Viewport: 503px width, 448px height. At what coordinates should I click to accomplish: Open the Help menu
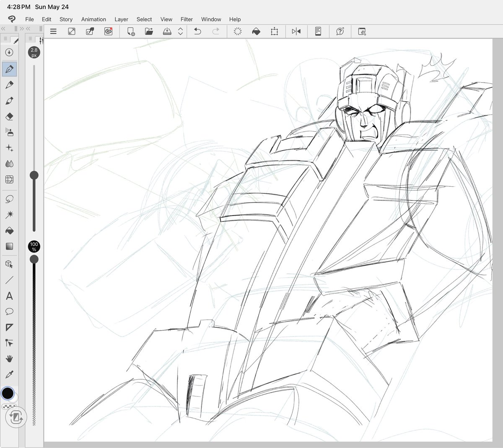pyautogui.click(x=235, y=19)
